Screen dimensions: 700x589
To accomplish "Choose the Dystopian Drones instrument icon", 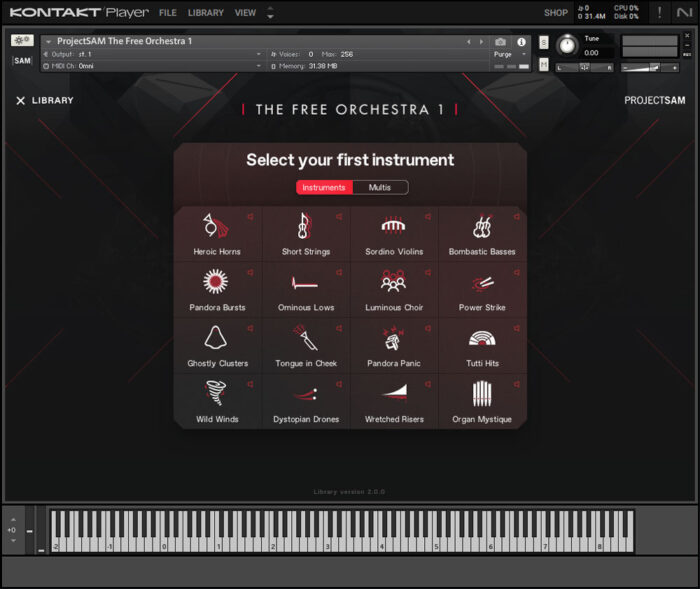I will coord(306,394).
